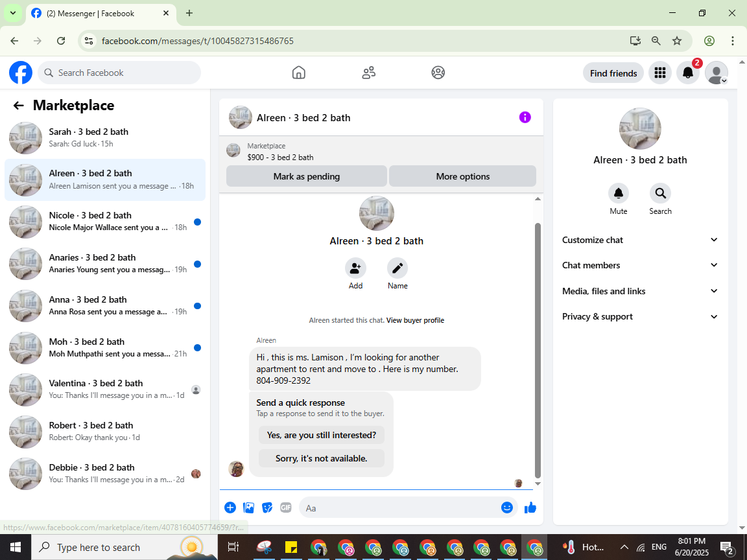Open Chrome profile icon in toolbar

click(x=709, y=41)
